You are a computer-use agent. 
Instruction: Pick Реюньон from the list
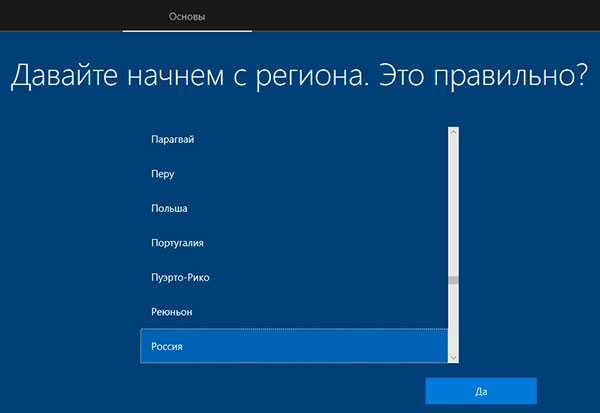pyautogui.click(x=294, y=312)
